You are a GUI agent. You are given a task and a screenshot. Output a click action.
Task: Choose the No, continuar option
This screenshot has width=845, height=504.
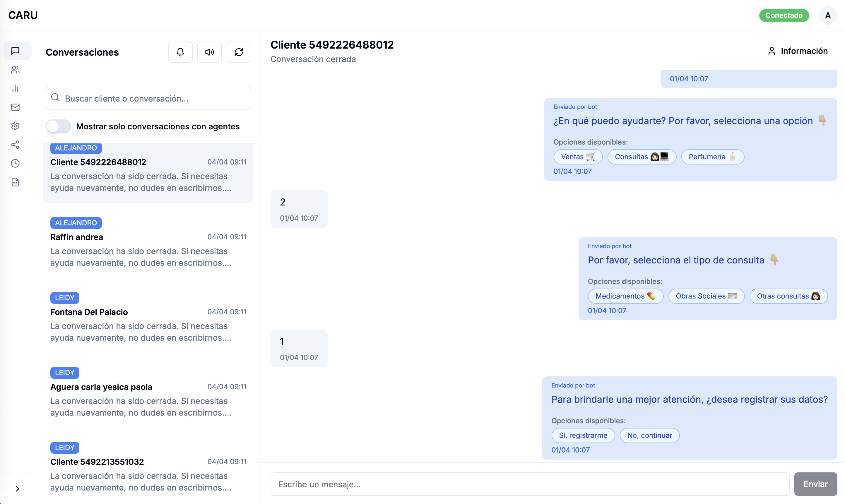point(649,436)
